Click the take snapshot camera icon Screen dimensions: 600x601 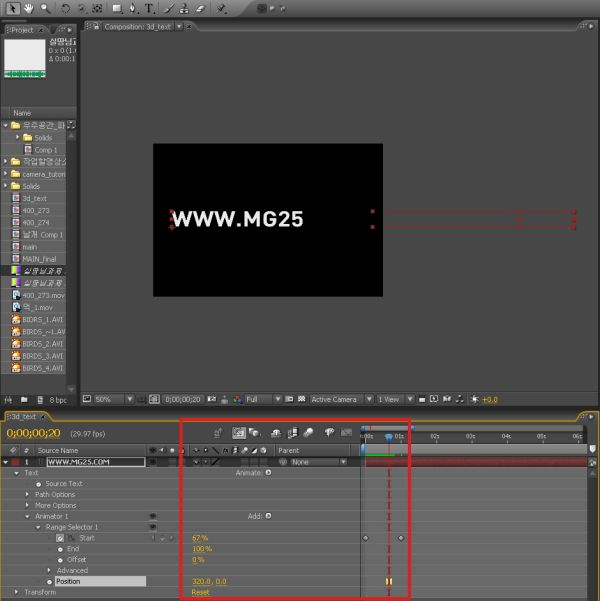tap(212, 399)
